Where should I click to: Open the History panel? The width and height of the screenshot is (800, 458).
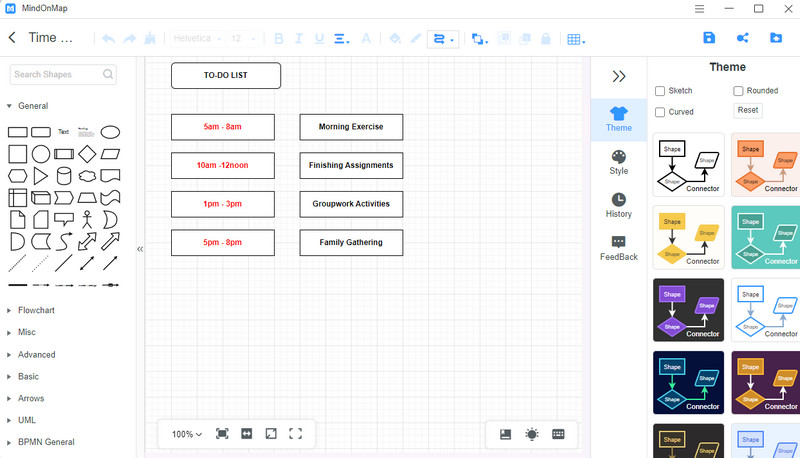coord(618,205)
